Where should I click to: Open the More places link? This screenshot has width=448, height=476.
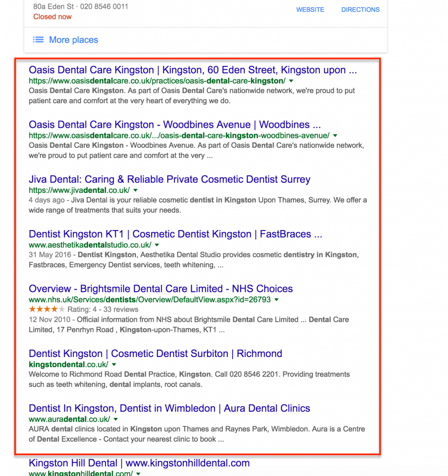pyautogui.click(x=74, y=40)
